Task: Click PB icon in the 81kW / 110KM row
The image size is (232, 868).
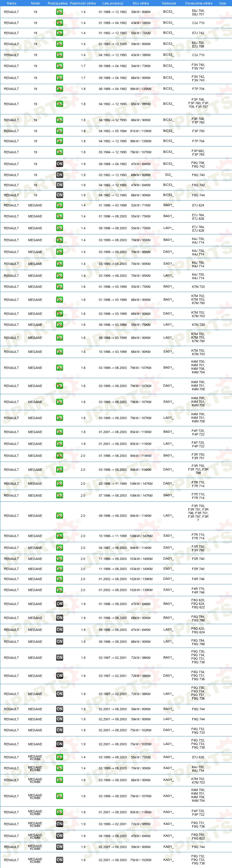Action: click(x=60, y=131)
